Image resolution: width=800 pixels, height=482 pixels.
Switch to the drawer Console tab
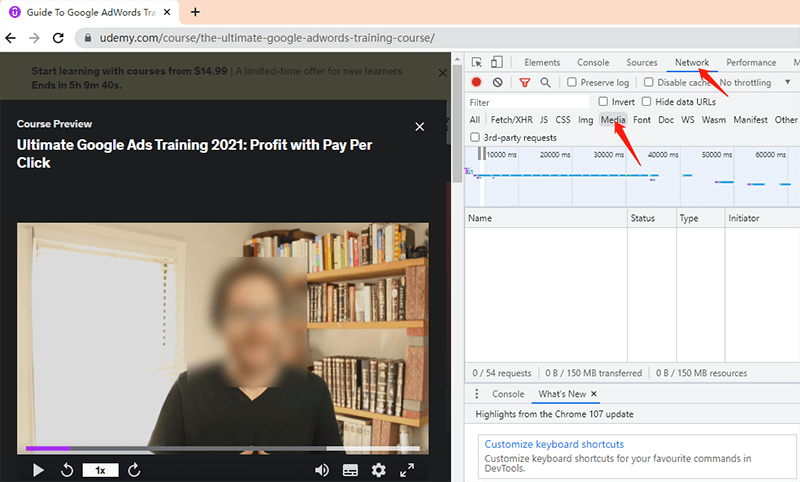(508, 394)
